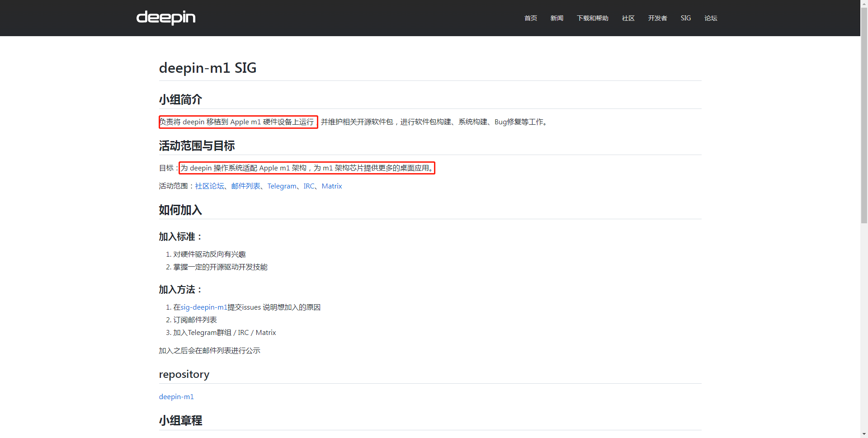868x438 pixels.
Task: Click the 加入方法： subheading
Action: [180, 290]
